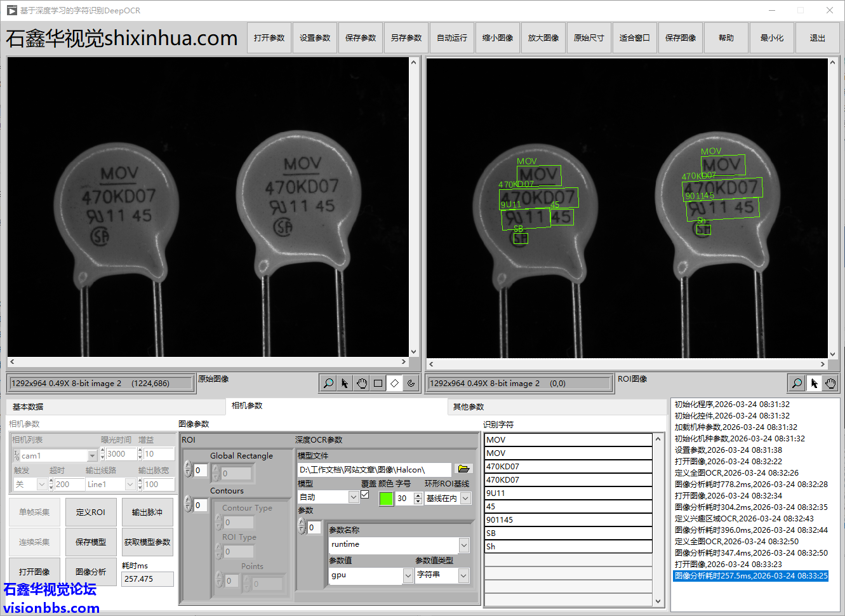Open the 参数值 dropdown showing gpu
Viewport: 845px width, 616px height.
click(408, 575)
